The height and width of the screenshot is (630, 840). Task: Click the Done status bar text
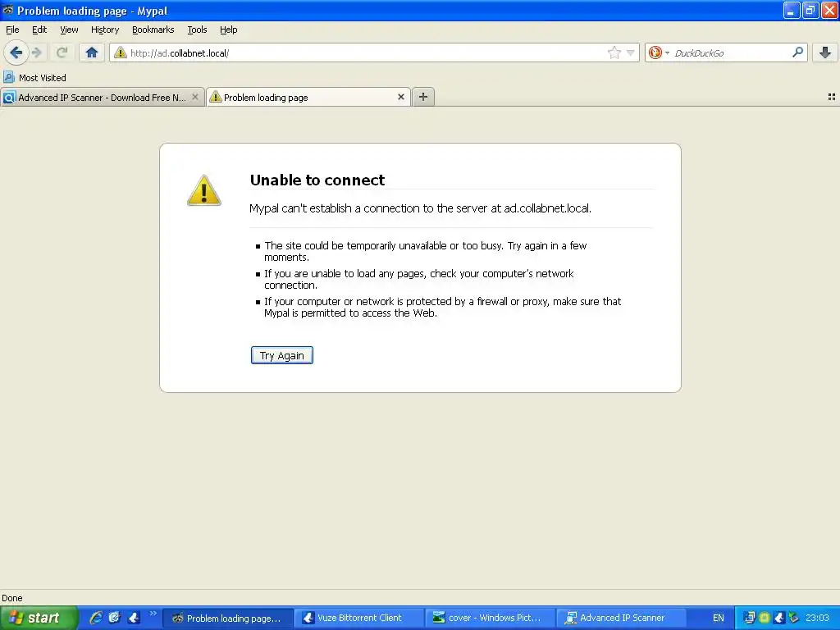click(11, 598)
